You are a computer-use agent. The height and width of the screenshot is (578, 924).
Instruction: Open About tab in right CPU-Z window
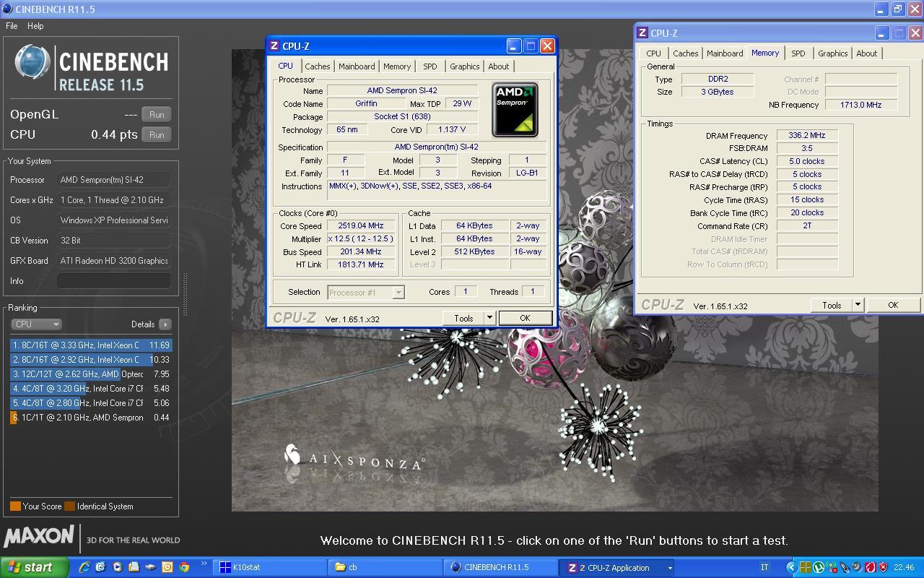[866, 53]
